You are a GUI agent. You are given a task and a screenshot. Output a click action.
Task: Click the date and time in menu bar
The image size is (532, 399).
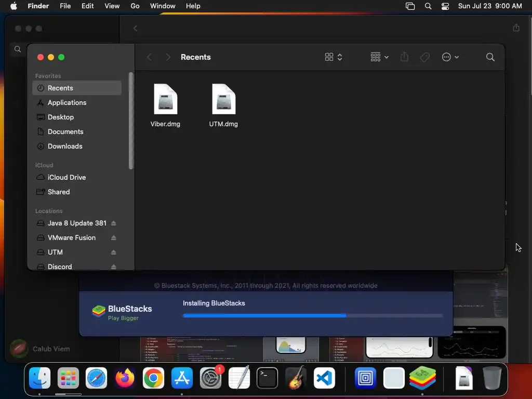pos(490,6)
